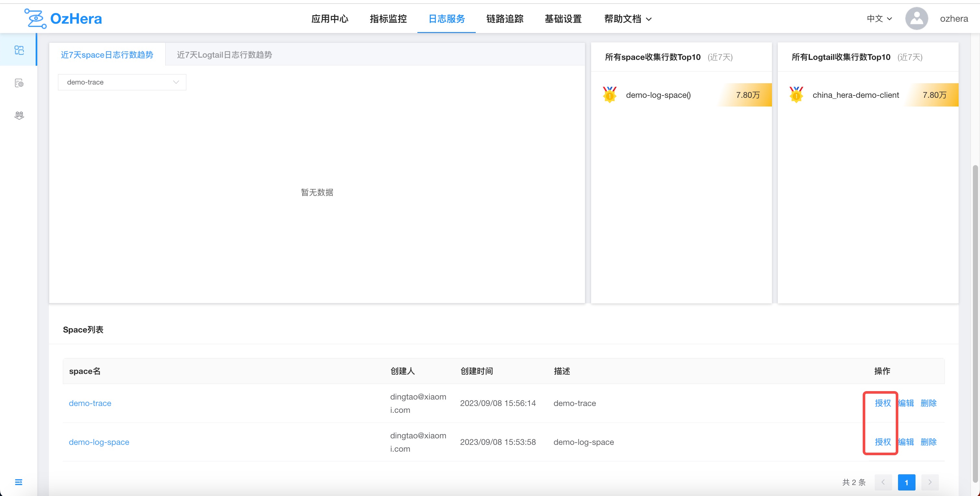
Task: Click 删除 for demo-log-space row
Action: [929, 442]
